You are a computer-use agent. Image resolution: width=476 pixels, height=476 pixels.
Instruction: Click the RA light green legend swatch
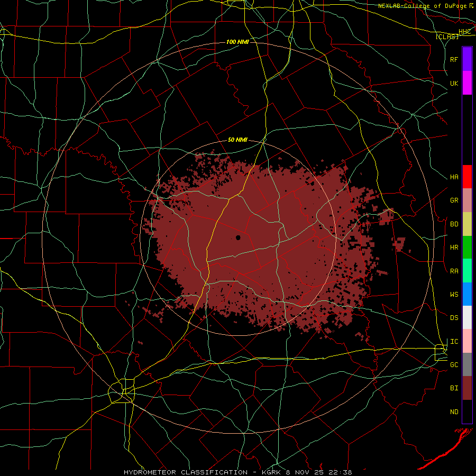point(467,271)
